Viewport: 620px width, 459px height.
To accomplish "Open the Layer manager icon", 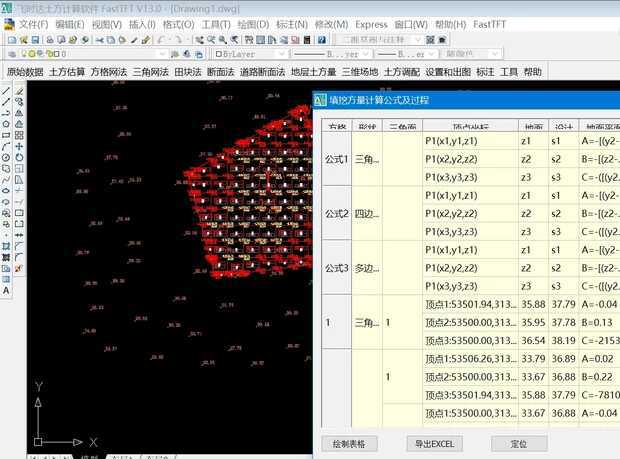I will pos(12,54).
